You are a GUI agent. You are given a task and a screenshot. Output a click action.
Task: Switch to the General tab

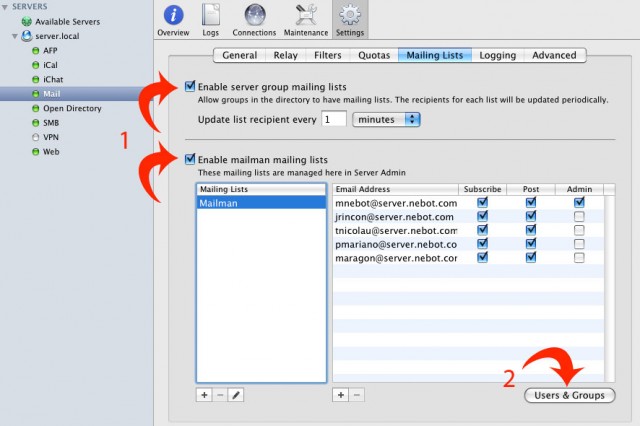tap(240, 55)
